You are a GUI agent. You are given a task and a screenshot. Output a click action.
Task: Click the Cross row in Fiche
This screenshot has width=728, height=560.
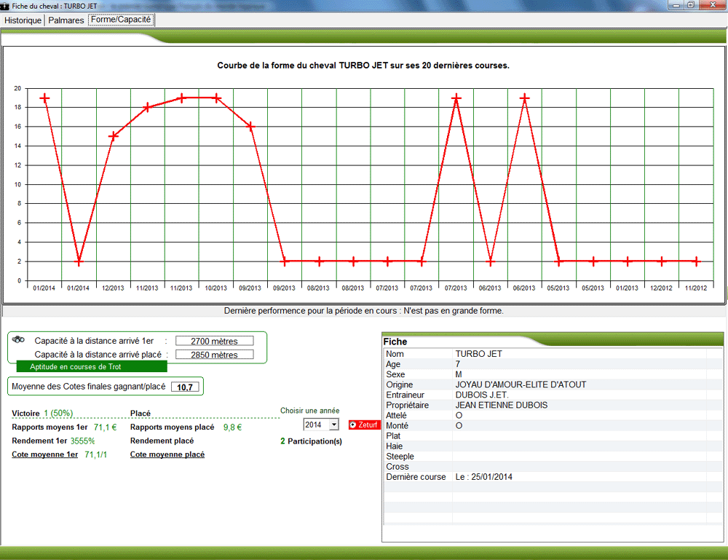(553, 466)
